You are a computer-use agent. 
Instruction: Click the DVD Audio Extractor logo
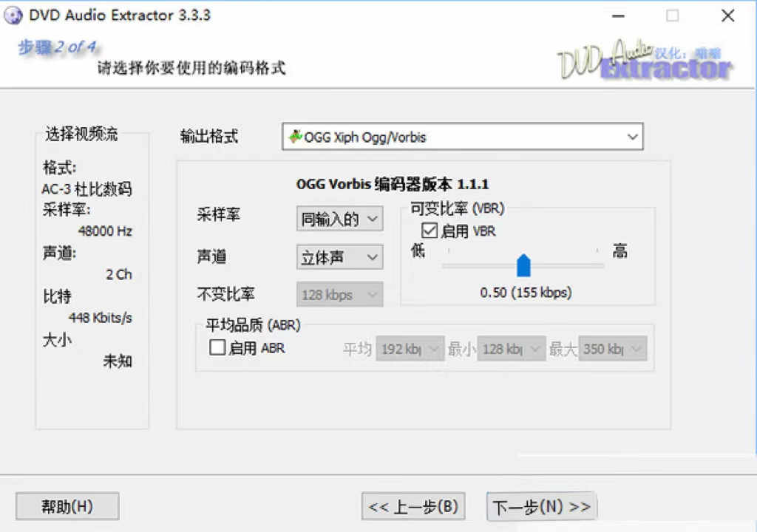(645, 60)
